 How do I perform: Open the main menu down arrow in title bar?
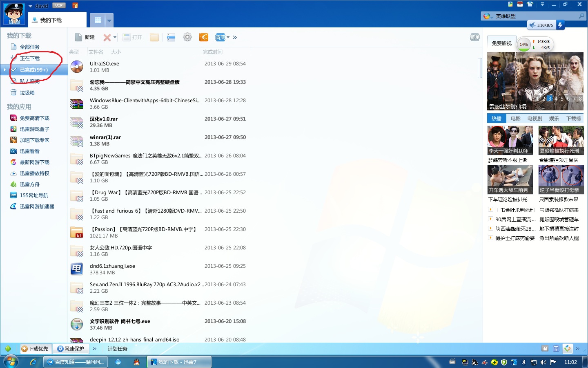click(x=542, y=4)
